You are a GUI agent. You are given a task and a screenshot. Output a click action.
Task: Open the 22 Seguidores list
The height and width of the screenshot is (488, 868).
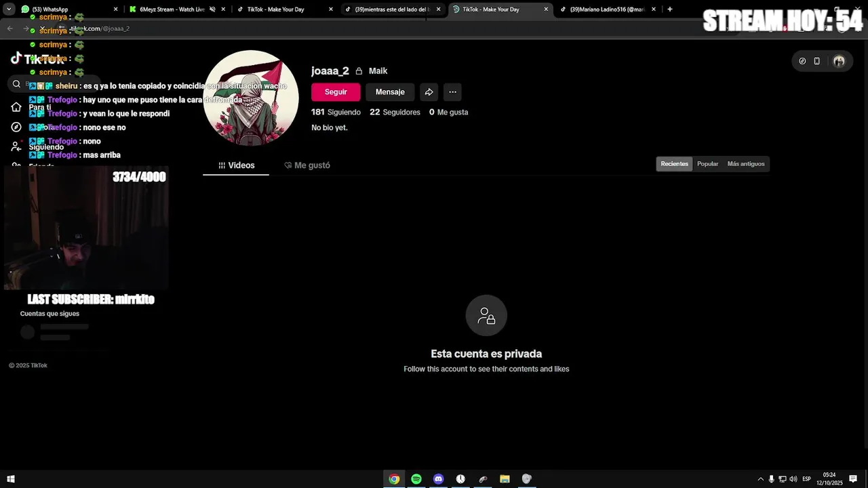(x=395, y=113)
